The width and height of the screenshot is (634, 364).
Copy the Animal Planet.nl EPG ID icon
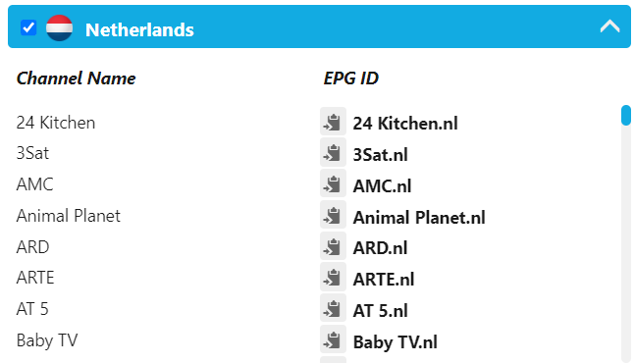click(333, 215)
